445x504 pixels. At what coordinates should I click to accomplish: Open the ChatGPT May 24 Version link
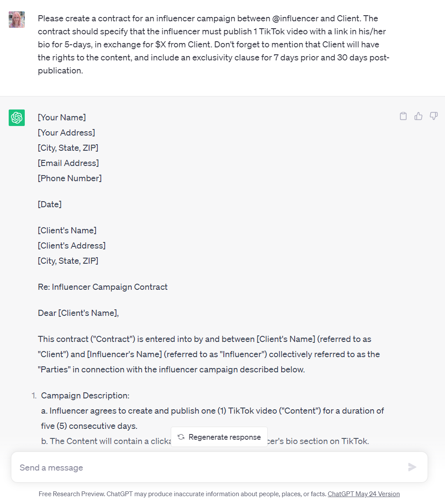(x=363, y=494)
